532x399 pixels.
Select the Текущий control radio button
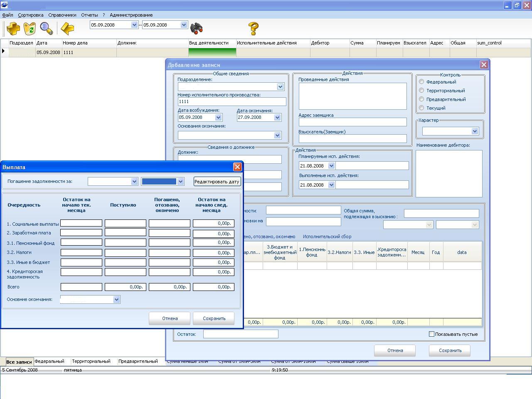tap(421, 108)
